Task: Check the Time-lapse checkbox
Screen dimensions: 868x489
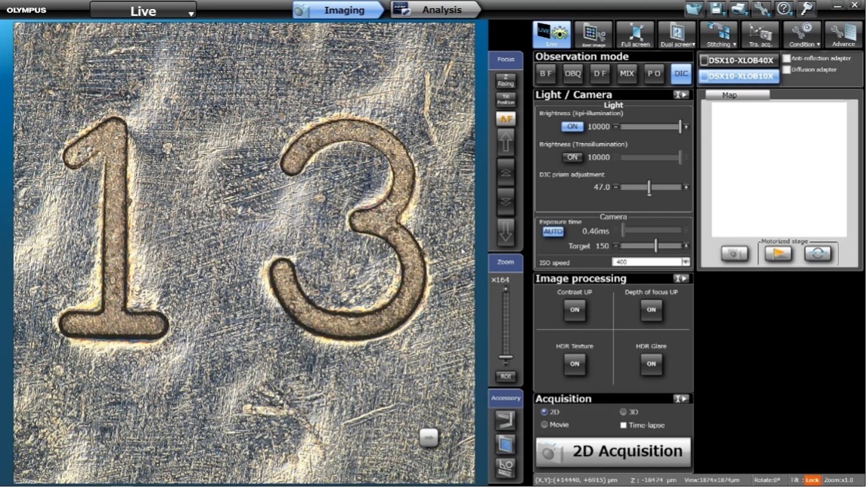Action: (623, 426)
